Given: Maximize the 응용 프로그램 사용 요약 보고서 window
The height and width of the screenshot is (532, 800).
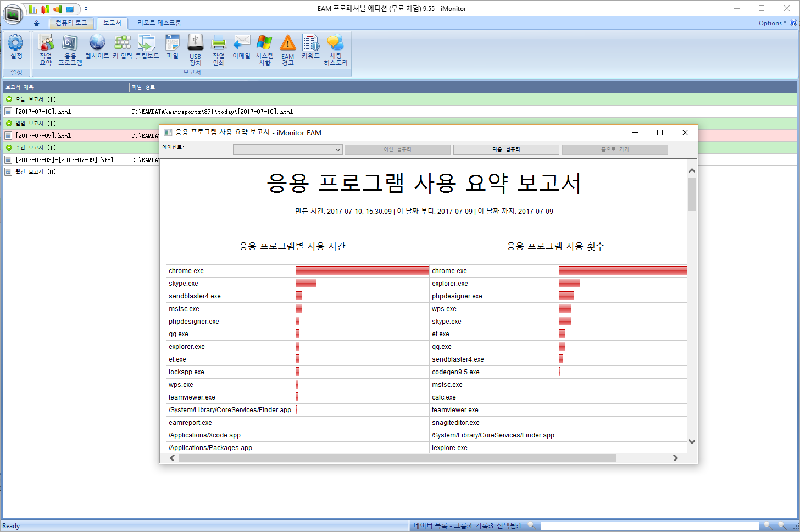Looking at the screenshot, I should [x=660, y=132].
